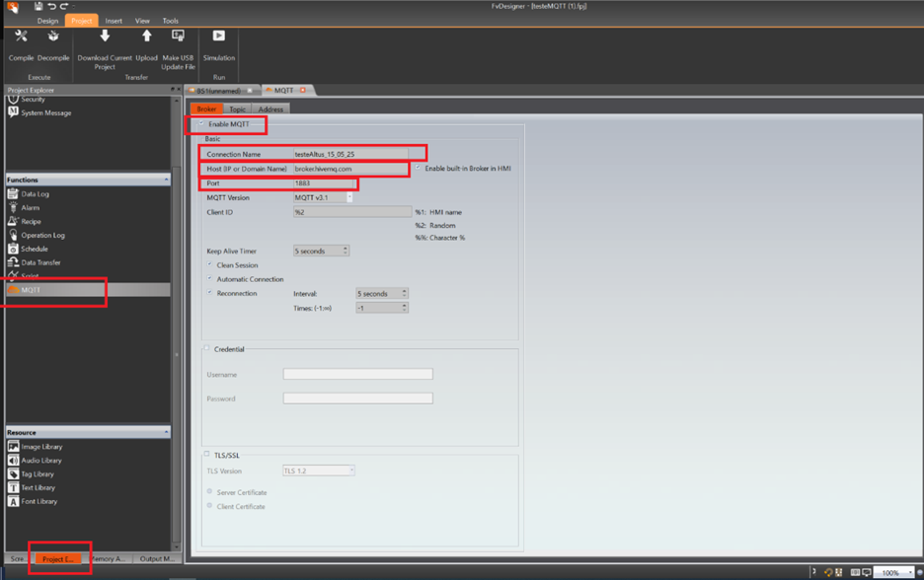
Task: Click Download Current Project icon
Action: [x=105, y=36]
